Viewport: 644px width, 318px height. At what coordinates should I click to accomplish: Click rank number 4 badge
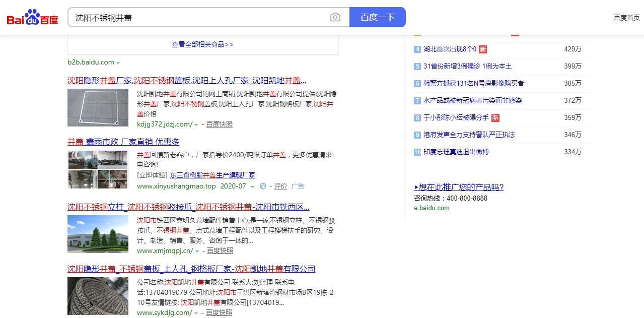(x=417, y=49)
